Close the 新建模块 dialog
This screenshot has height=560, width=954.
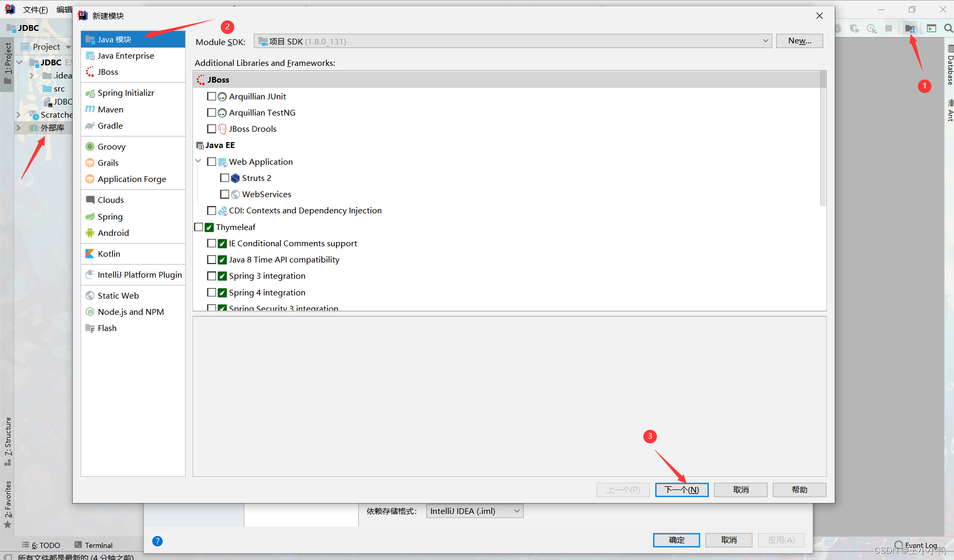(x=819, y=16)
